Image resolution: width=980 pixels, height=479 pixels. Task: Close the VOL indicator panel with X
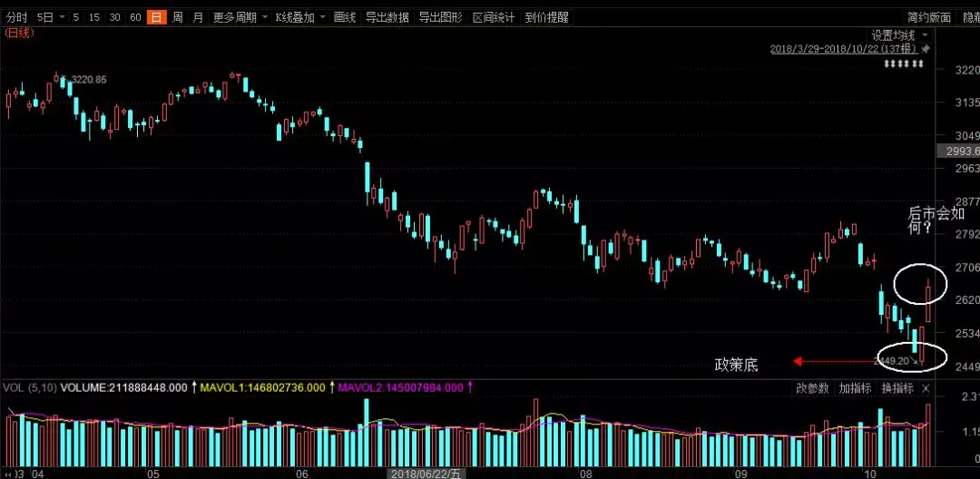pos(926,388)
